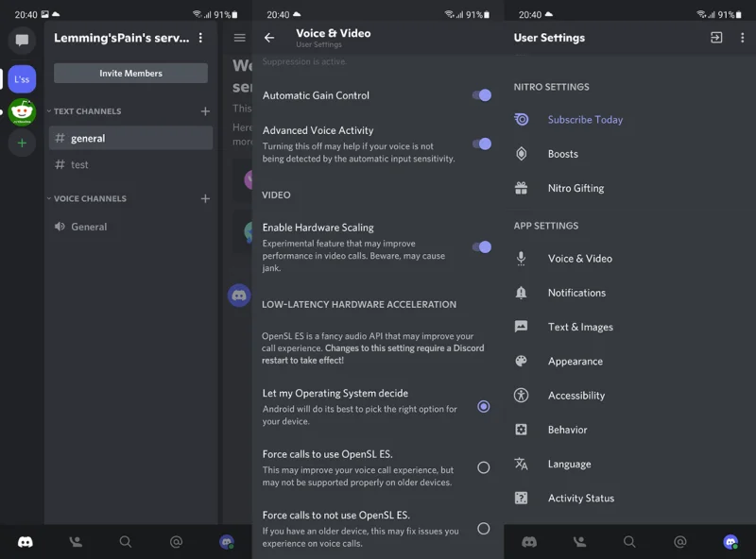Open Friends tab in left bottom bar

tap(76, 542)
